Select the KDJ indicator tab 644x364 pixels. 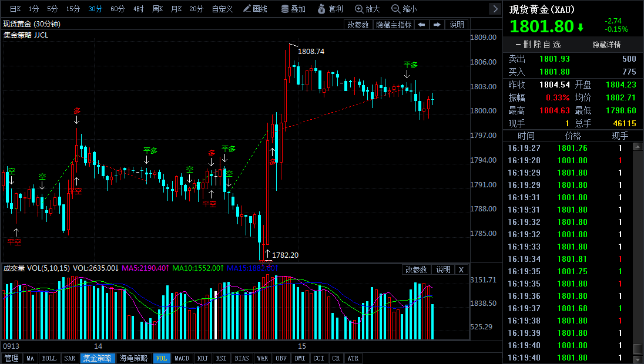(x=203, y=358)
